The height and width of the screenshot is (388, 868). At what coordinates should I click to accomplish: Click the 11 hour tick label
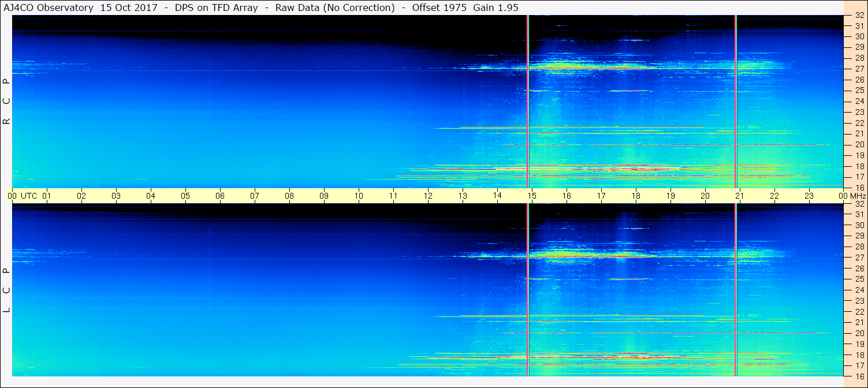tap(393, 196)
